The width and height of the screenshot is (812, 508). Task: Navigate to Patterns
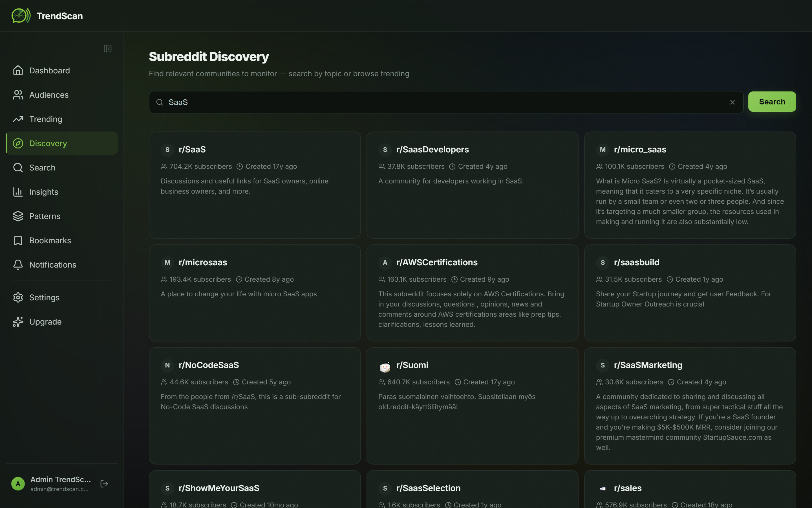[x=62, y=216]
